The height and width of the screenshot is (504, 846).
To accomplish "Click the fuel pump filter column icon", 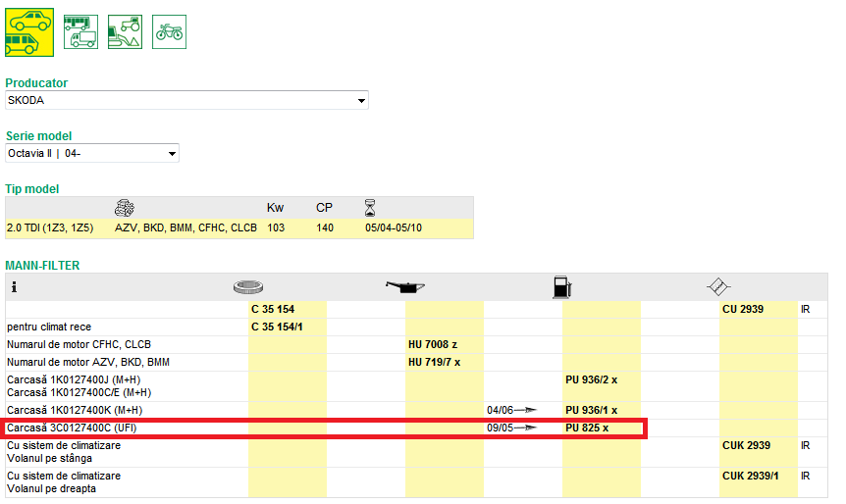I will 561,286.
